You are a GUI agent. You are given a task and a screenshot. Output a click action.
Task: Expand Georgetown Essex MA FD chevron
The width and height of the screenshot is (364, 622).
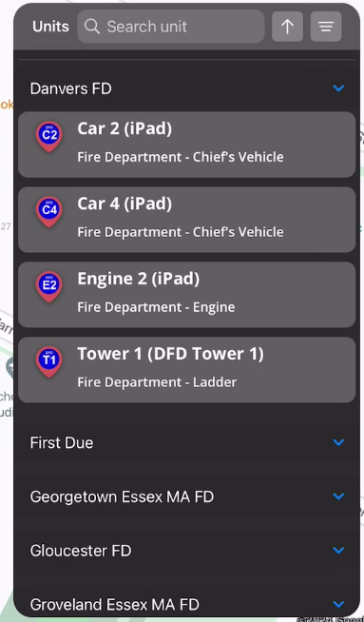coord(338,496)
